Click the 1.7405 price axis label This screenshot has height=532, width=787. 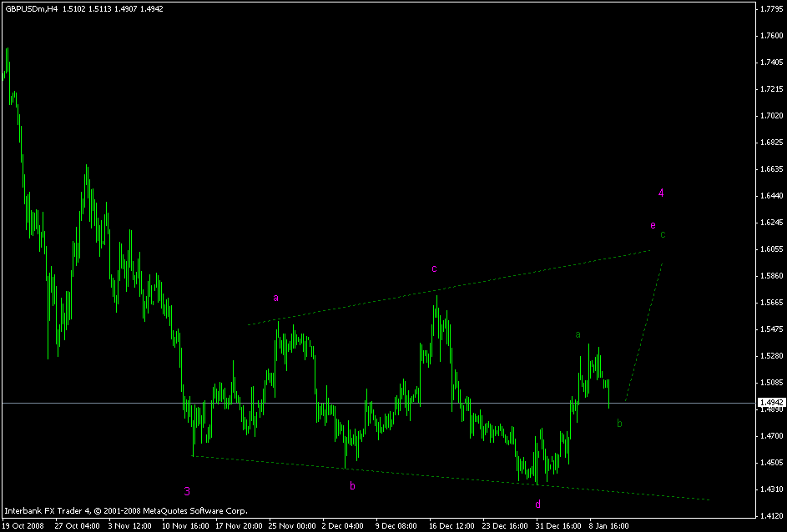(771, 63)
